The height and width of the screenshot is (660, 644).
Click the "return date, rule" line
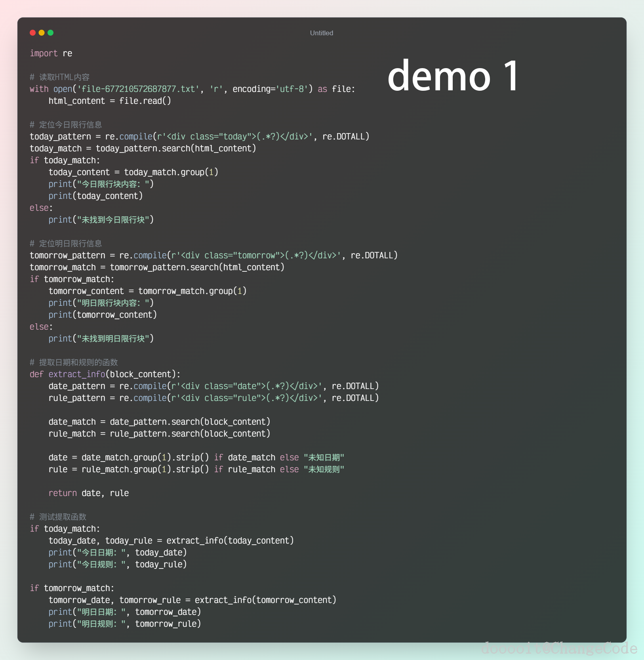tap(89, 493)
